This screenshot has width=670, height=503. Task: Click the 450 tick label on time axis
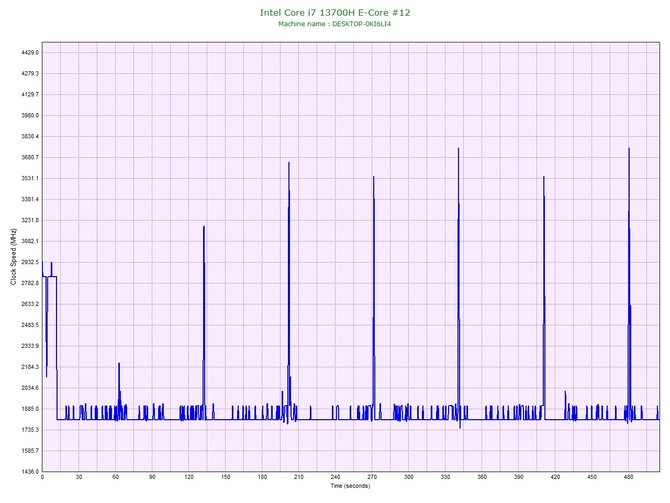point(592,477)
